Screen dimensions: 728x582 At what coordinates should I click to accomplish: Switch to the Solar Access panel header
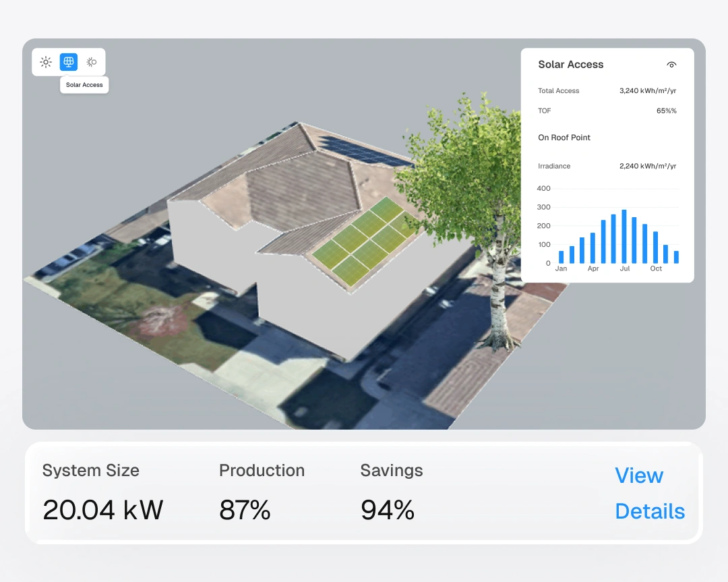[570, 64]
